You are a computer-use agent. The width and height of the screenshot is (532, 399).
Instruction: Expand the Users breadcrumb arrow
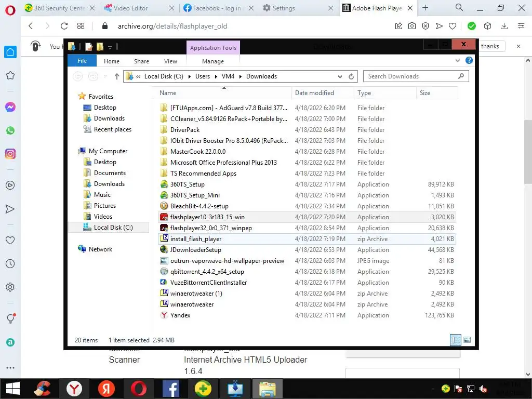tap(216, 77)
